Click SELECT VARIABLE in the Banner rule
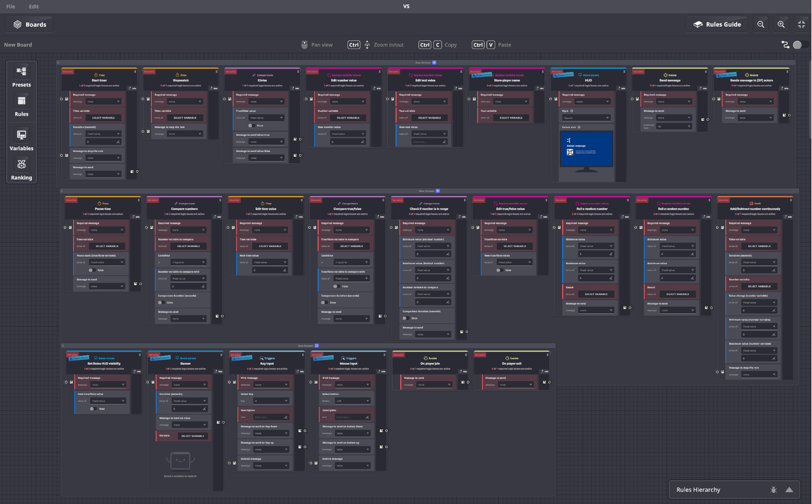Screen dimensions: 812x504 [x=192, y=436]
